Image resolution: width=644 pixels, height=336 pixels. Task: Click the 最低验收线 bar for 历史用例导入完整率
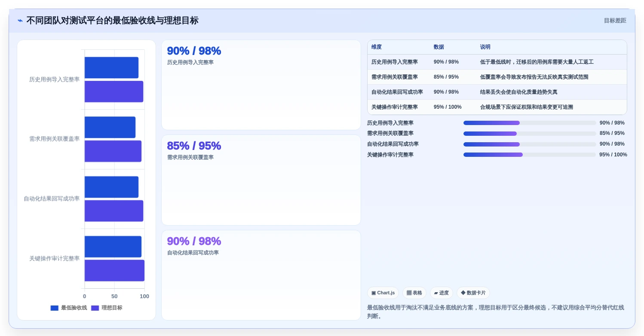[x=111, y=67]
